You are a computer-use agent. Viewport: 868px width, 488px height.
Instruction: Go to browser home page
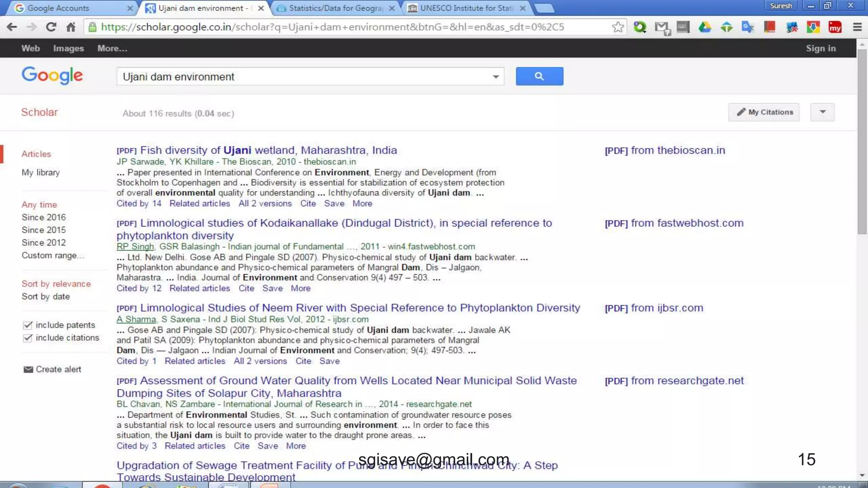point(71,27)
